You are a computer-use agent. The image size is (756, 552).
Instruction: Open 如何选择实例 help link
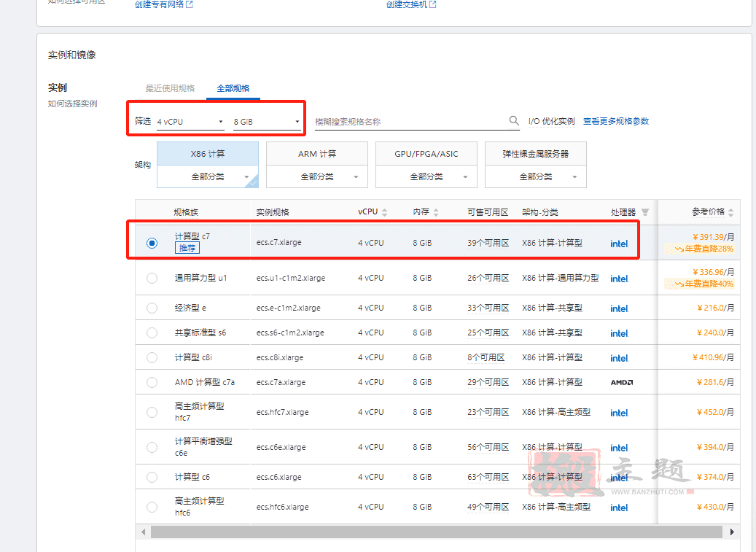pos(72,104)
